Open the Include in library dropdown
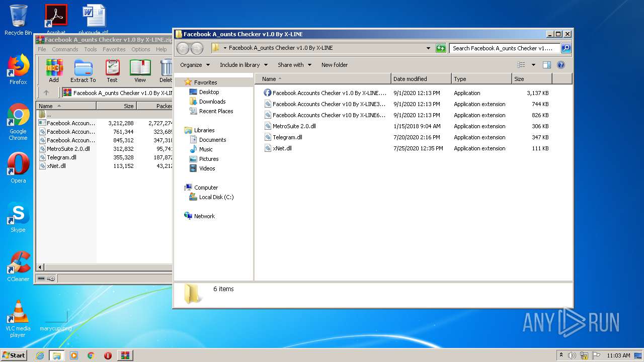Viewport: 644px width, 362px height. 244,65
